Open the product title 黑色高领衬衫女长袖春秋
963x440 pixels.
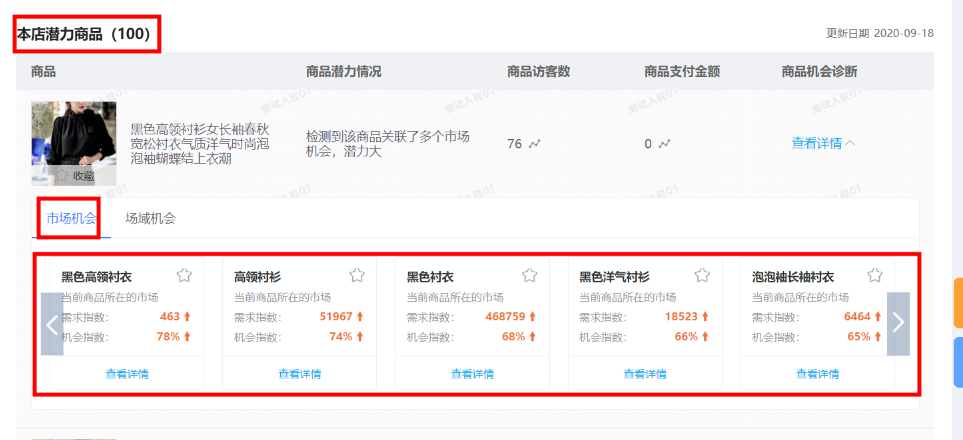pos(200,144)
